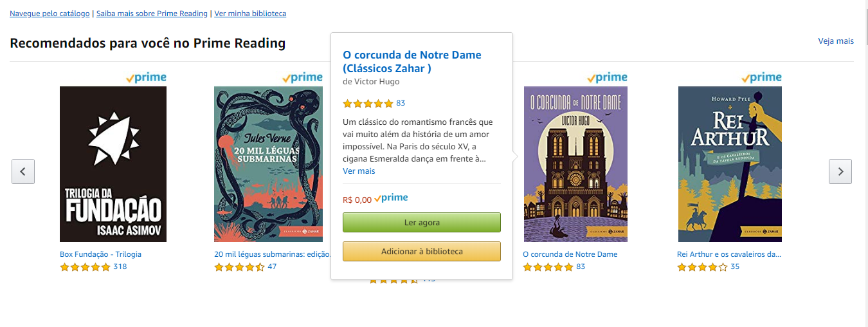Image resolution: width=868 pixels, height=327 pixels.
Task: Expand description with Ver mais link
Action: [x=359, y=171]
